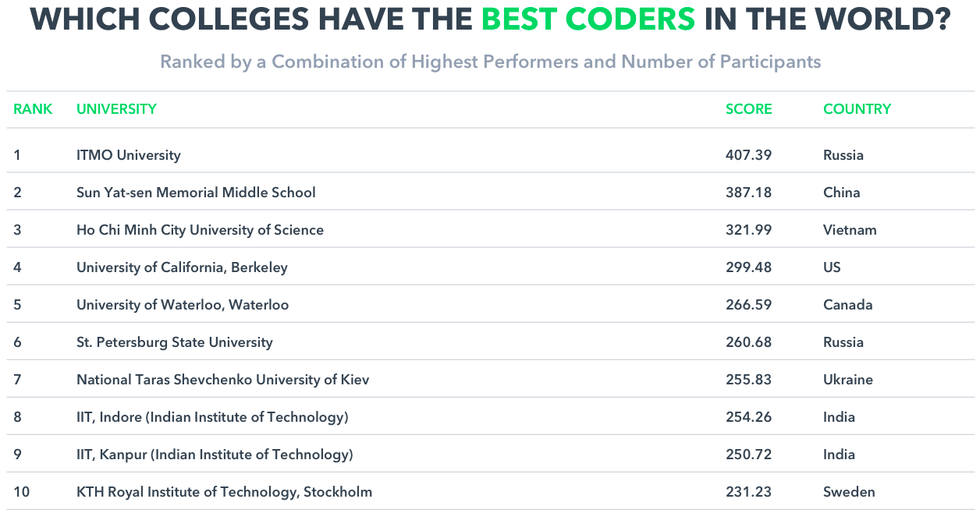
Task: Click the score 231.23
Action: [x=748, y=492]
